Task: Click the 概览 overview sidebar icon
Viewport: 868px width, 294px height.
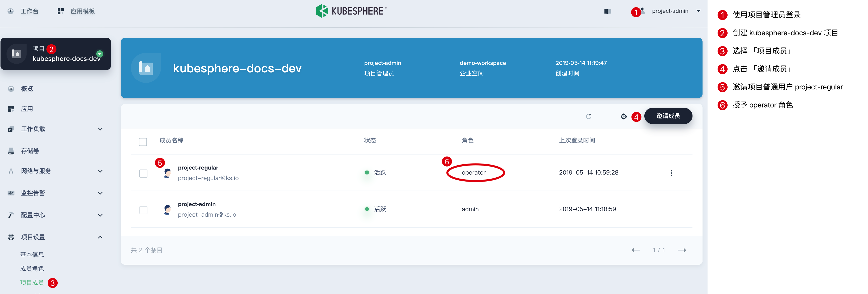Action: point(11,89)
